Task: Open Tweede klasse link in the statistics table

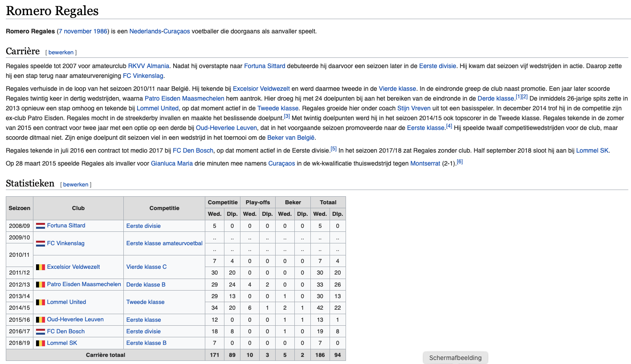Action: tap(146, 302)
